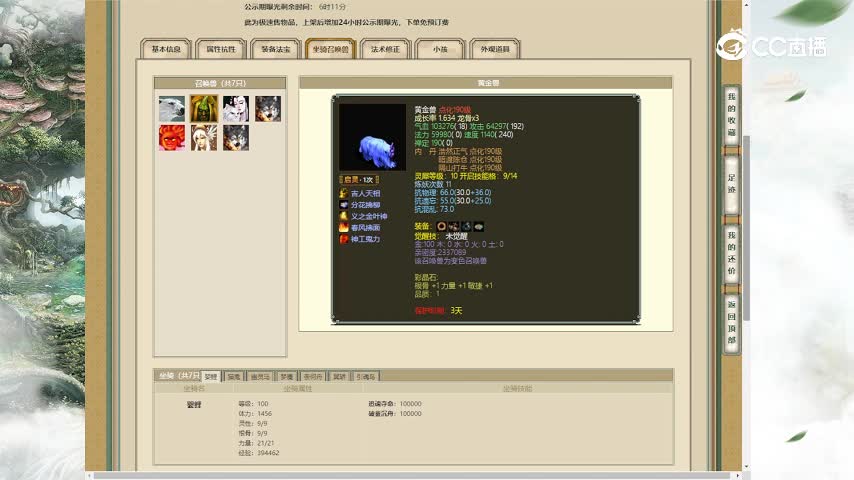Select the sixth mount tab in the 坐骑 row
The height and width of the screenshot is (480, 854).
coord(339,376)
